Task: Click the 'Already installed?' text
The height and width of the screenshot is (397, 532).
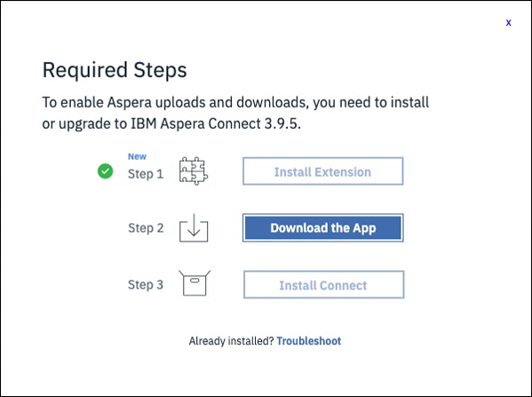Action: coord(231,341)
